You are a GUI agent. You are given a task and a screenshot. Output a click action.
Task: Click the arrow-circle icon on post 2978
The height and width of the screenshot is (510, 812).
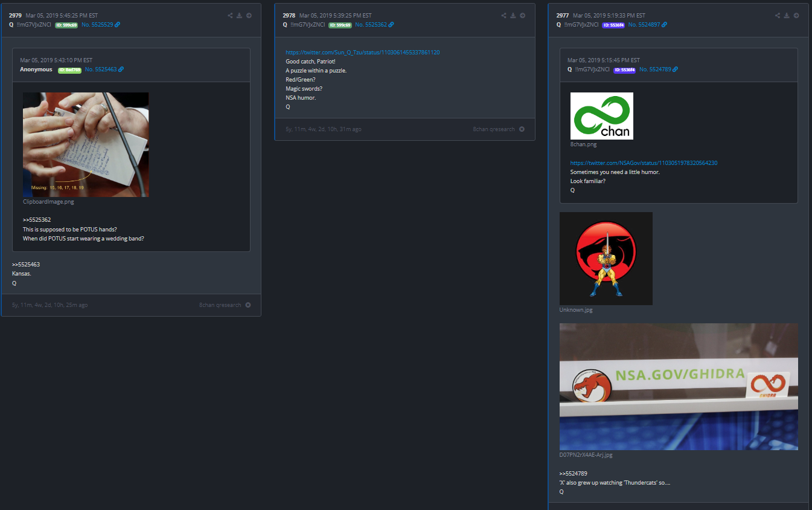(522, 16)
